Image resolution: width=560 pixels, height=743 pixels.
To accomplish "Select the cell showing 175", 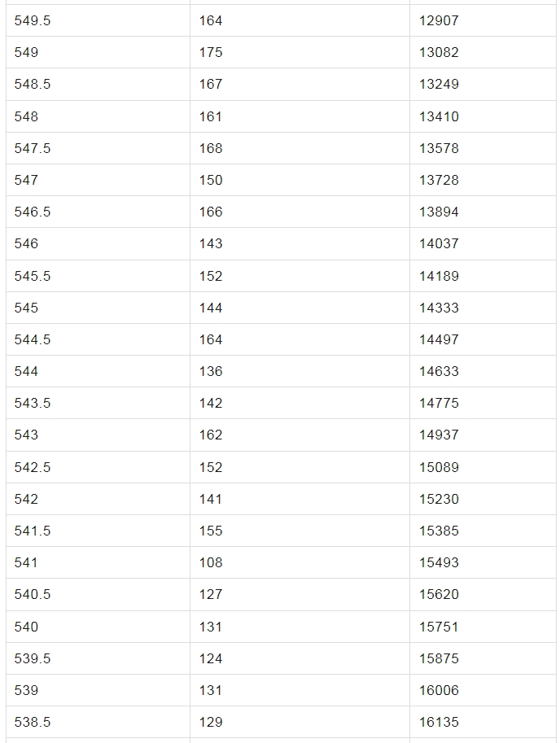I will [211, 52].
